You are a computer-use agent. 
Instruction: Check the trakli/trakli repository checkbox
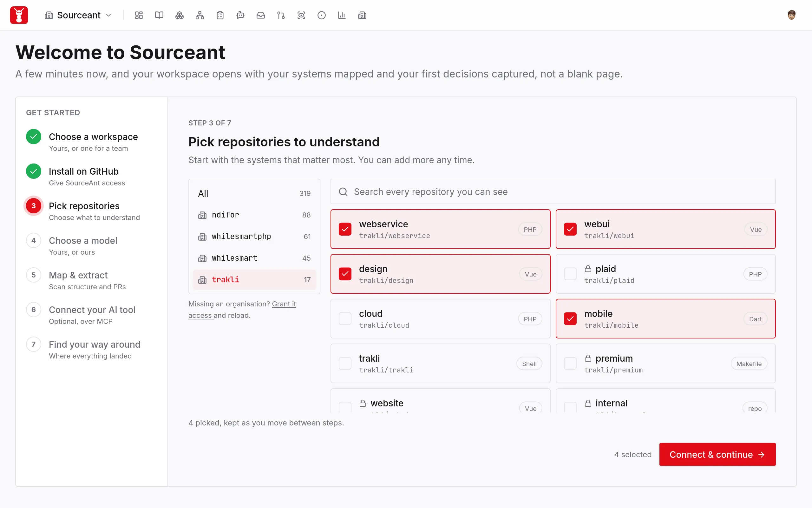point(345,363)
